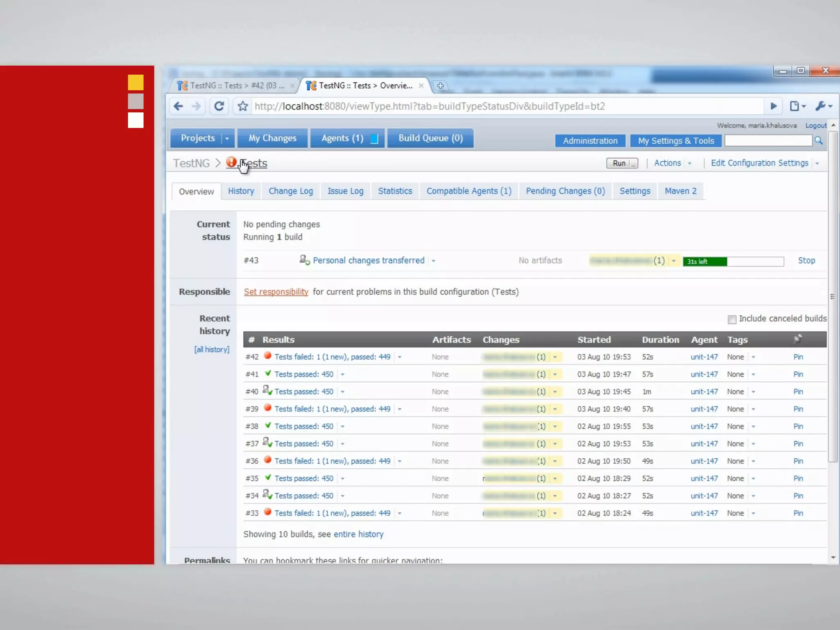This screenshot has width=840, height=630.
Task: Click the browser reload icon
Action: 219,106
